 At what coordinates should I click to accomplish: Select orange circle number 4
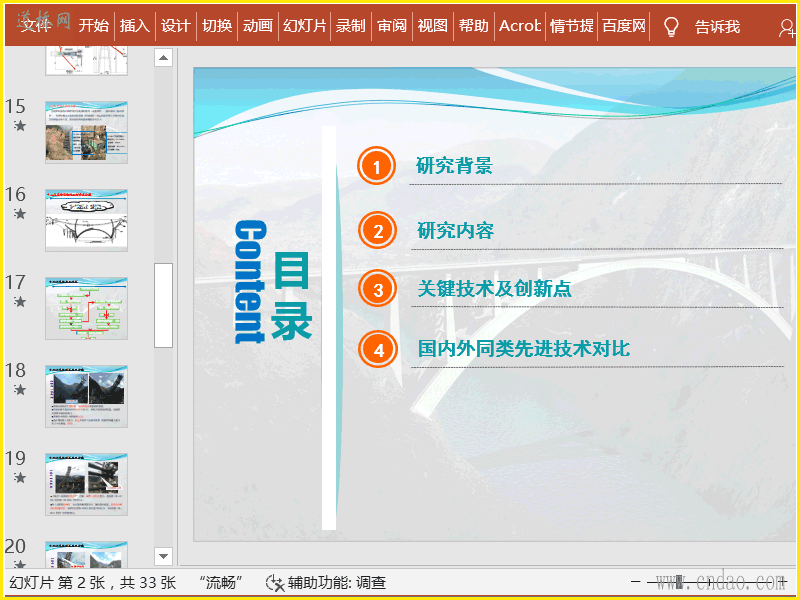(378, 350)
